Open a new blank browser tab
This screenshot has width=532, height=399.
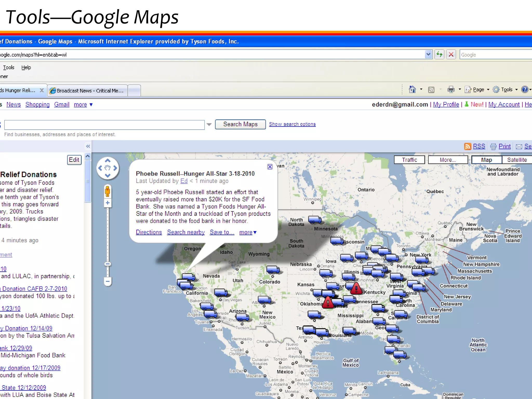134,91
